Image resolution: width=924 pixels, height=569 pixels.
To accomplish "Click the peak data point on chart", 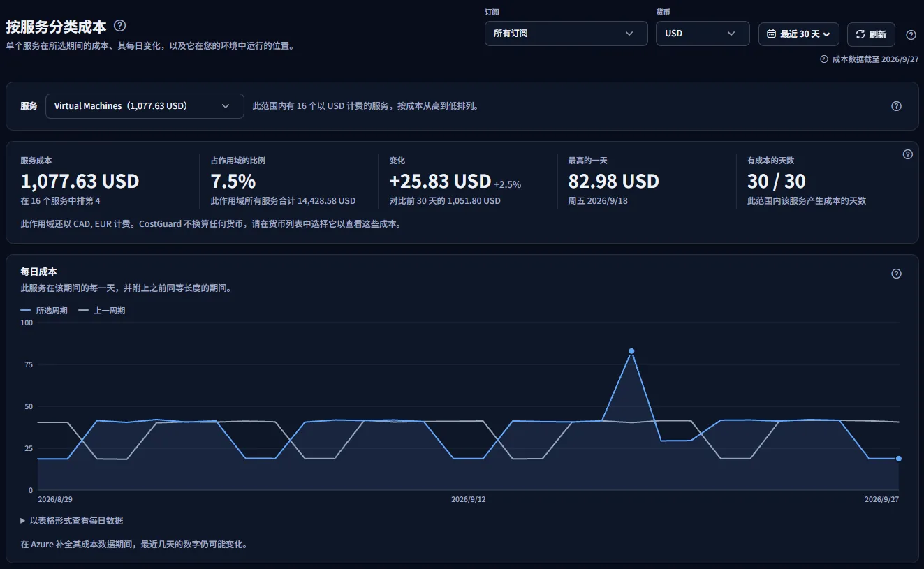I will [x=631, y=351].
